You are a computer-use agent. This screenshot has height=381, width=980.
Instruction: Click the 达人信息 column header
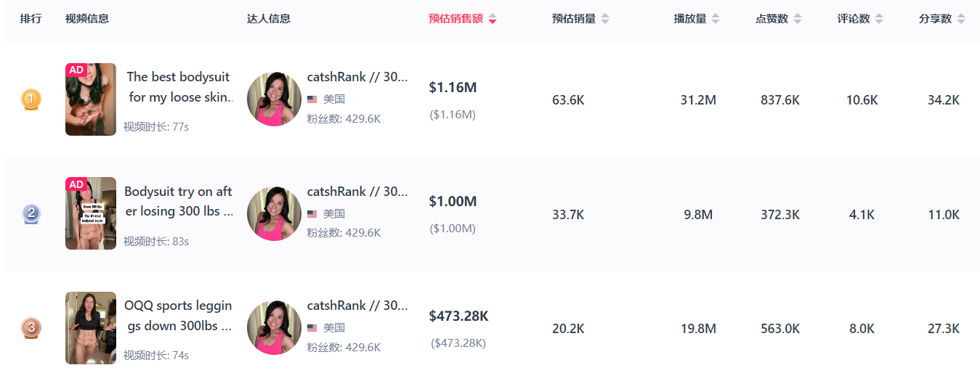click(269, 19)
